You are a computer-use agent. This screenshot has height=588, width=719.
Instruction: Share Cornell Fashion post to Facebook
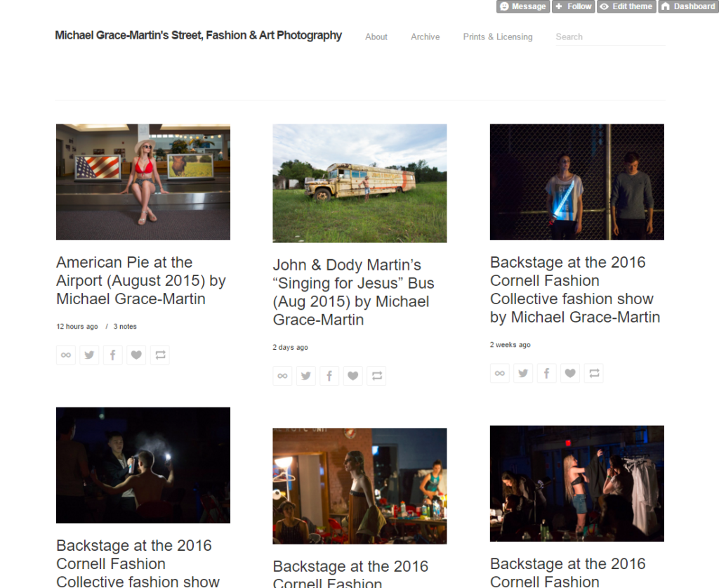click(546, 374)
